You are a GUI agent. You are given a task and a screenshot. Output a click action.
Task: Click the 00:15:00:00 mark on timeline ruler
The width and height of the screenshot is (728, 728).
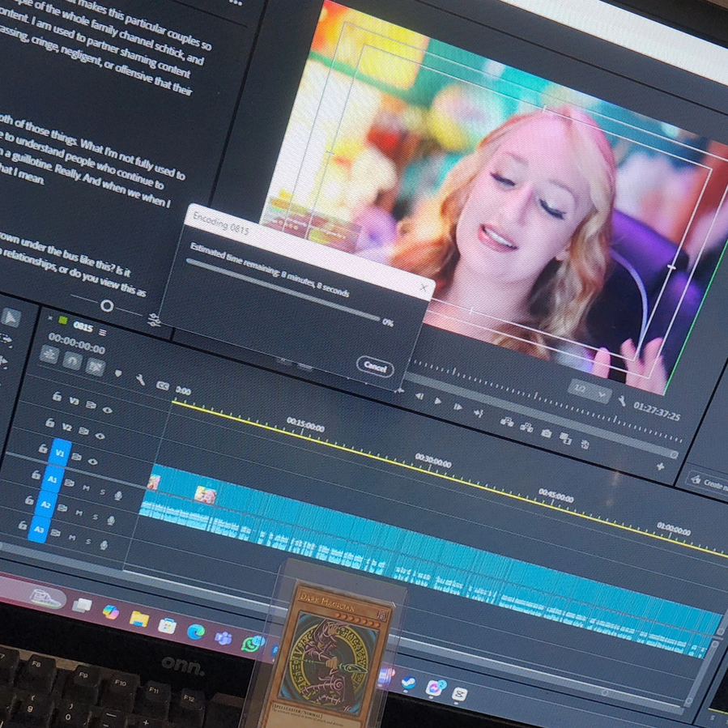[305, 424]
